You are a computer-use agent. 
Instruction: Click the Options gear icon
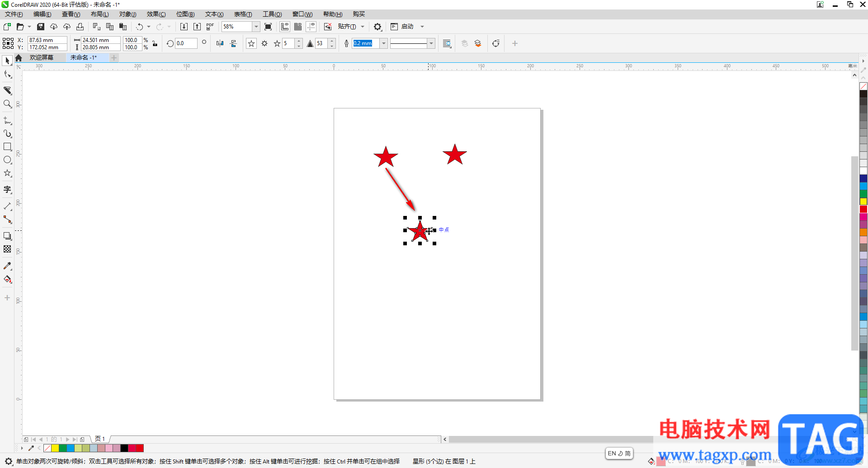pyautogui.click(x=377, y=27)
